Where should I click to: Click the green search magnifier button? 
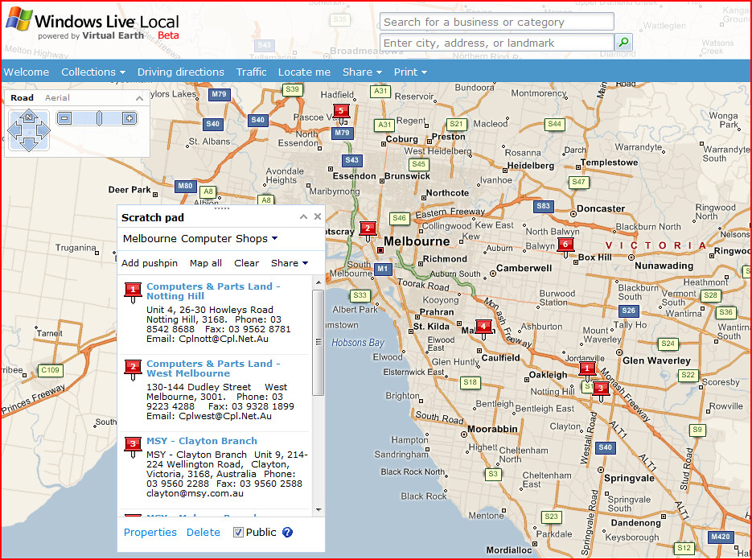(623, 42)
